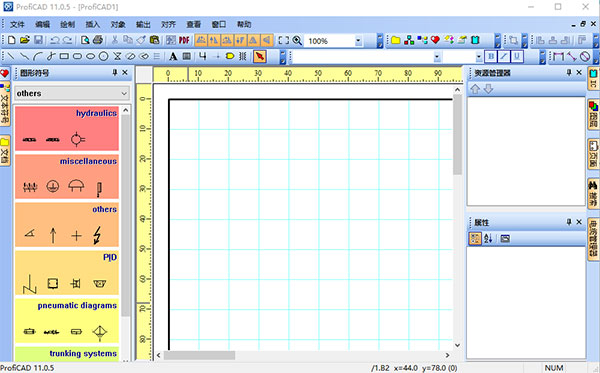Open the 帮助 (Help) menu
The image size is (600, 373).
[244, 24]
